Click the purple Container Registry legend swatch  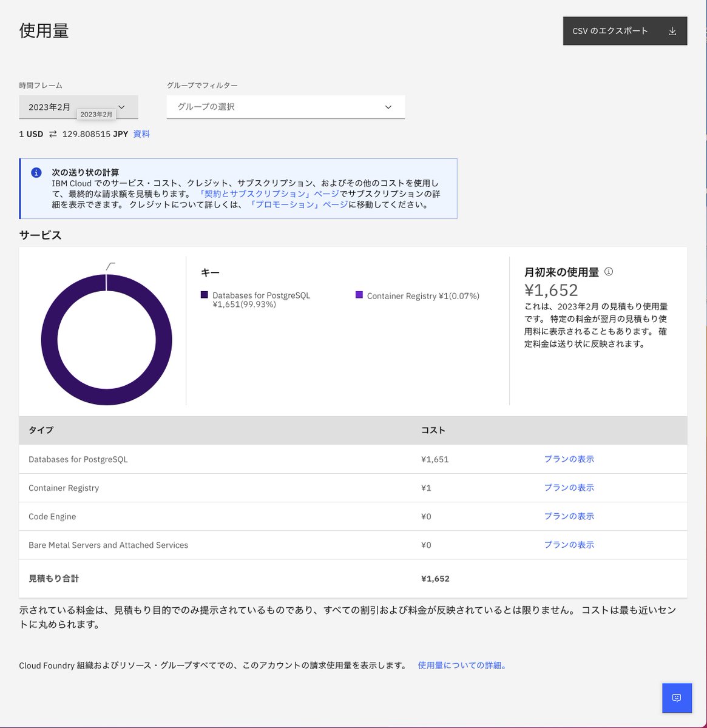tap(359, 295)
